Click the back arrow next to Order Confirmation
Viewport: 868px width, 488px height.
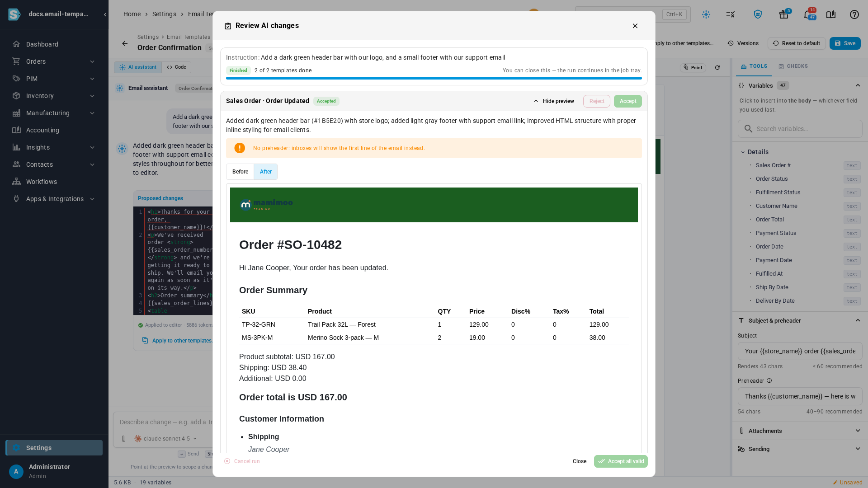(x=125, y=43)
